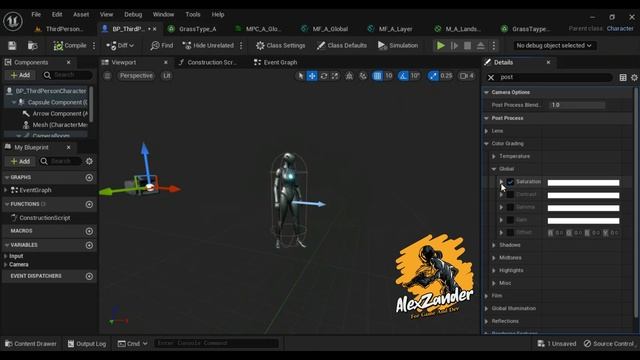The height and width of the screenshot is (360, 640).
Task: Browse to asset in Content Browser icon
Action: [32, 45]
